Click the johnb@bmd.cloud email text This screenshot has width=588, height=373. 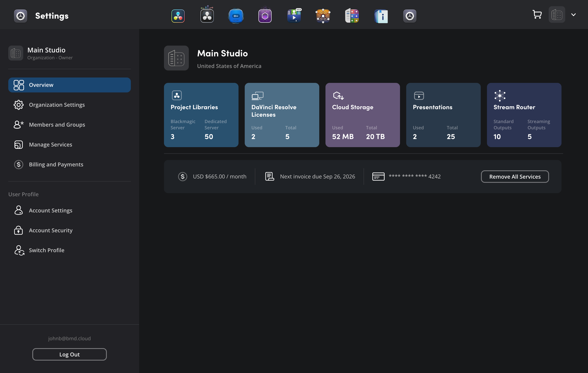pos(70,338)
